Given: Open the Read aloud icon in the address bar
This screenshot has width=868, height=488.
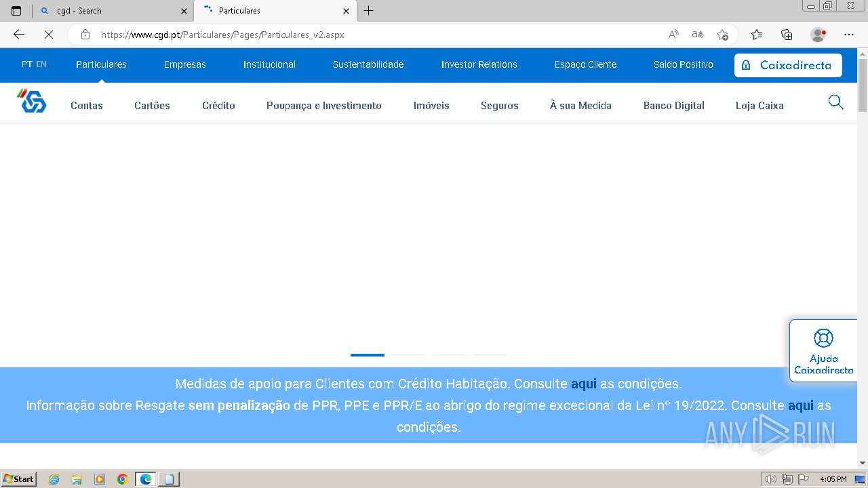Looking at the screenshot, I should tap(673, 35).
